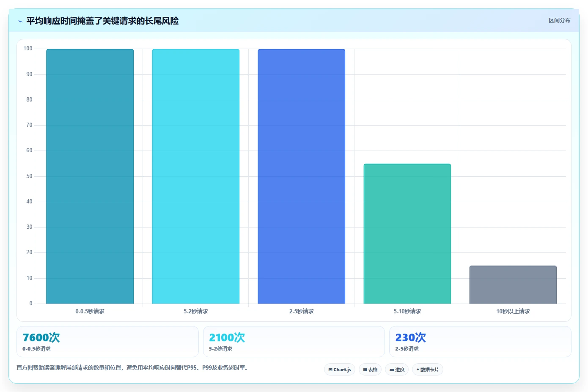The width and height of the screenshot is (588, 392).
Task: Click the Chart.js tag chip
Action: 340,370
